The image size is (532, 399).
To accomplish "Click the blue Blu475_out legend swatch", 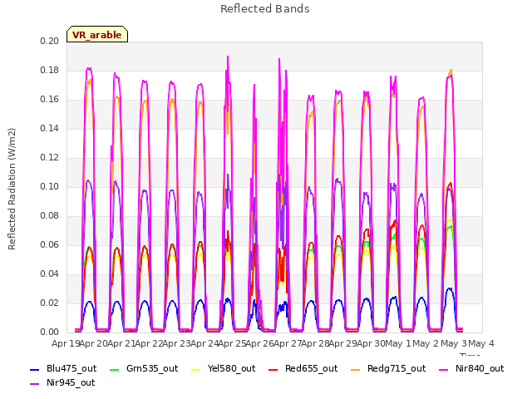I will tap(35, 369).
